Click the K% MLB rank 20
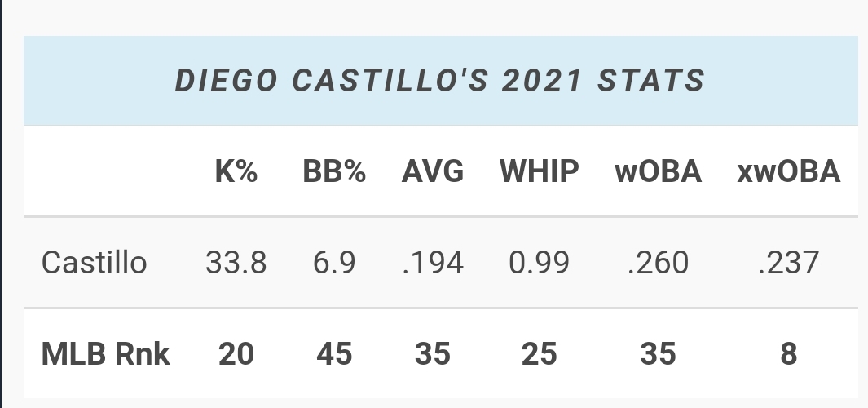The height and width of the screenshot is (408, 868). pyautogui.click(x=236, y=354)
